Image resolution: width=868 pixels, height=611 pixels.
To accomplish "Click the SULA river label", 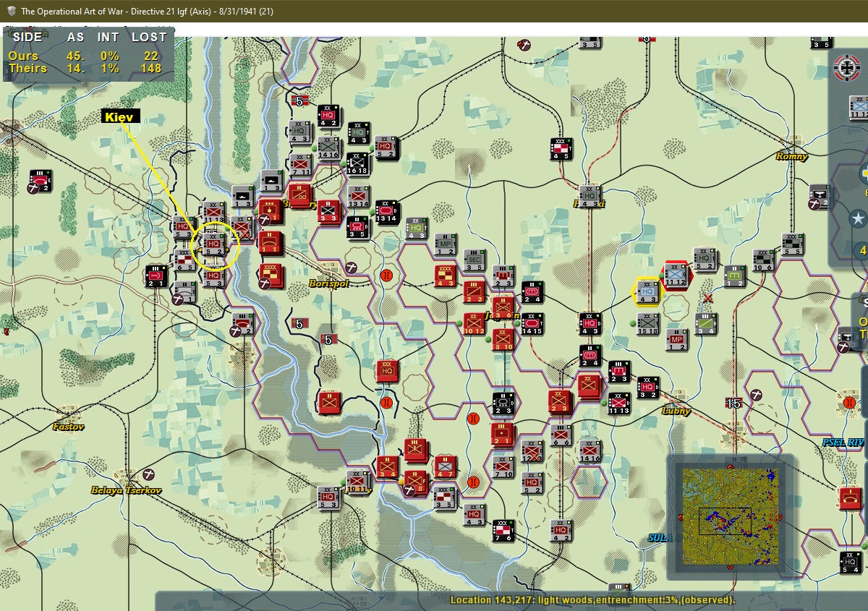I will pos(660,538).
